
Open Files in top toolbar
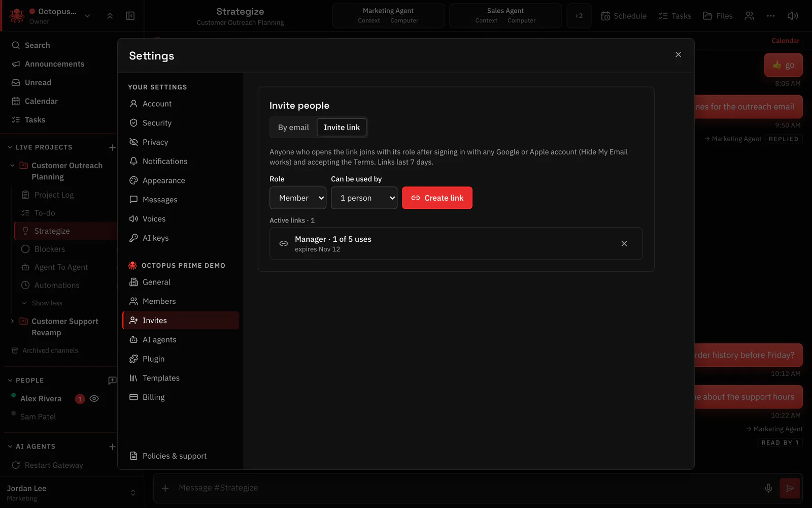click(x=718, y=16)
